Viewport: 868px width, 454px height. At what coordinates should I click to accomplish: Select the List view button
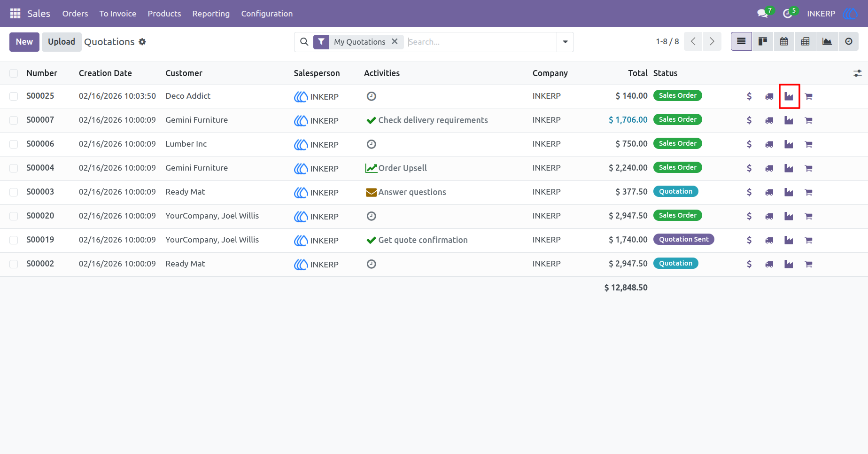click(x=741, y=42)
